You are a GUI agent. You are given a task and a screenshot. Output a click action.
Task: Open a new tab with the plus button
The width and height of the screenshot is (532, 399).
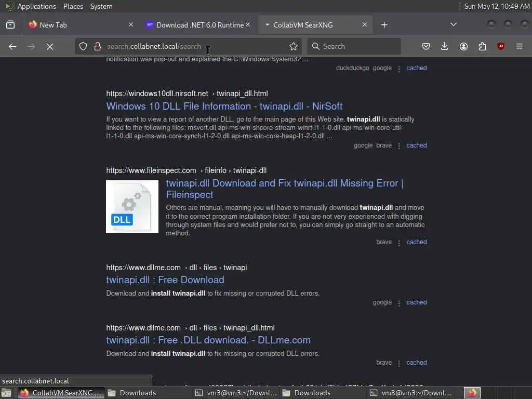click(384, 25)
